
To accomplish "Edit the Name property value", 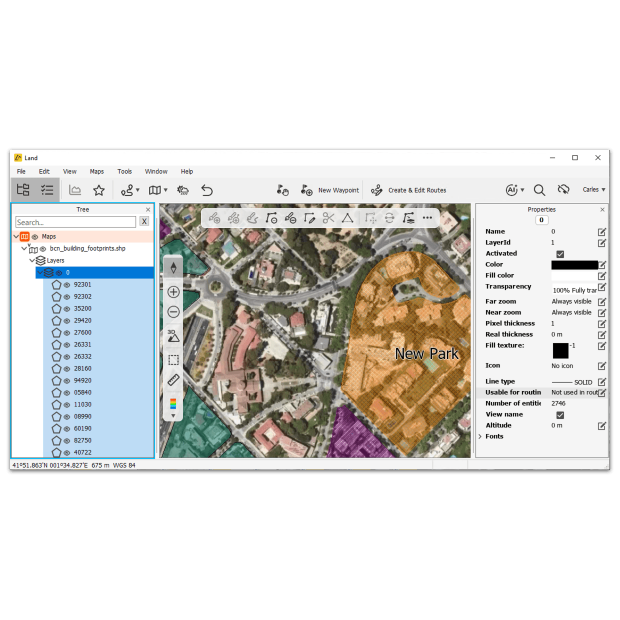I will tap(601, 232).
